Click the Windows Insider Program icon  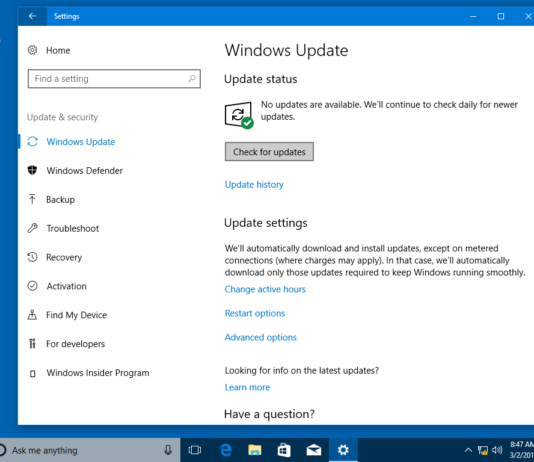pyautogui.click(x=32, y=373)
